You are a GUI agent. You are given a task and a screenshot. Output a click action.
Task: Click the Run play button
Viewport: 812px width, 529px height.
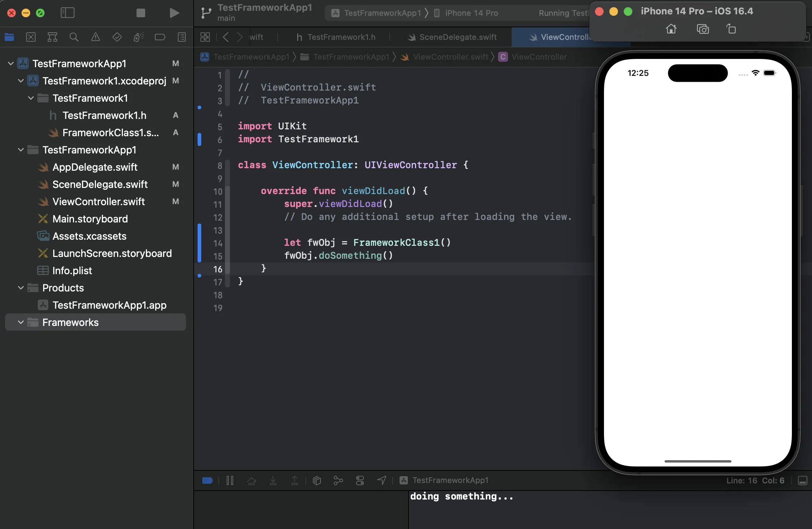174,13
